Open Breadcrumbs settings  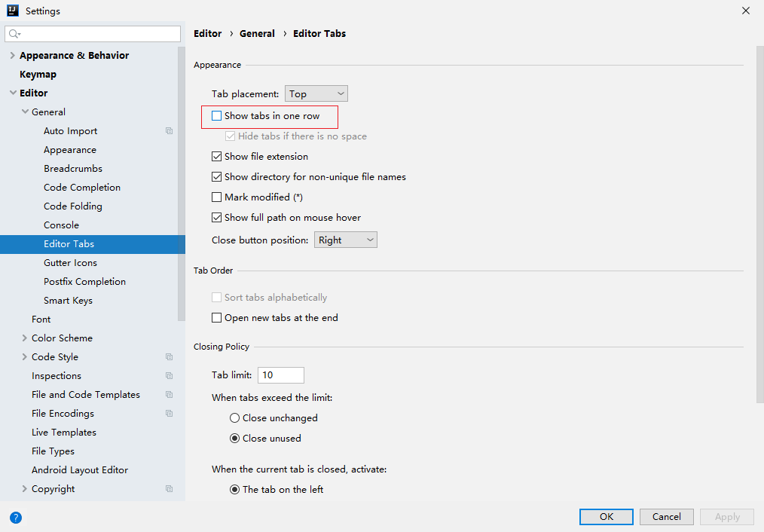(73, 168)
